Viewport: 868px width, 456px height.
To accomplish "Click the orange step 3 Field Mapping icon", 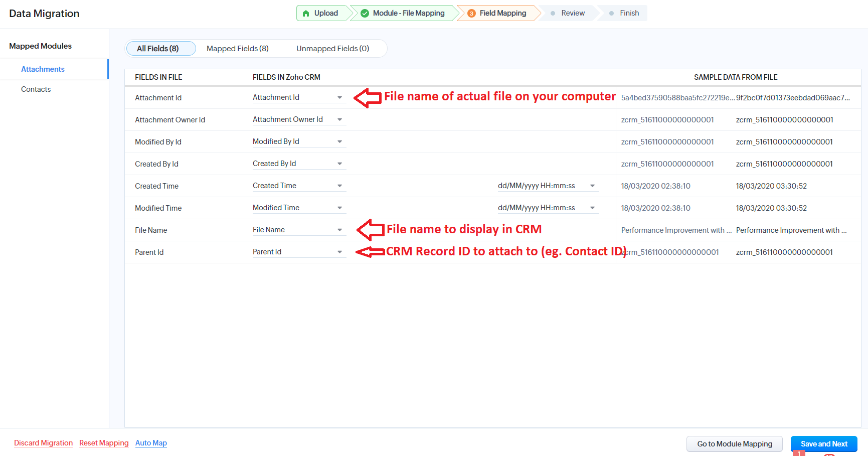I will click(471, 14).
